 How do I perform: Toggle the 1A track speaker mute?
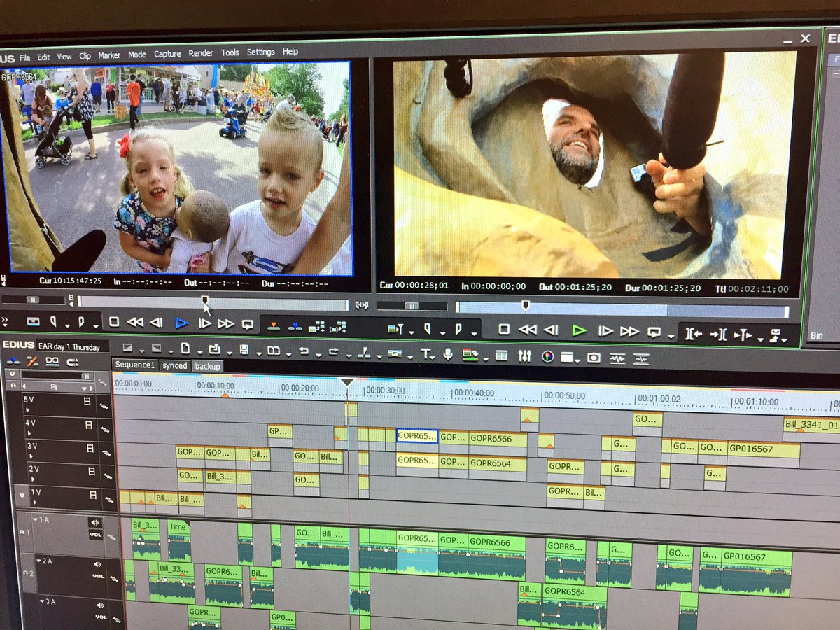tap(94, 522)
